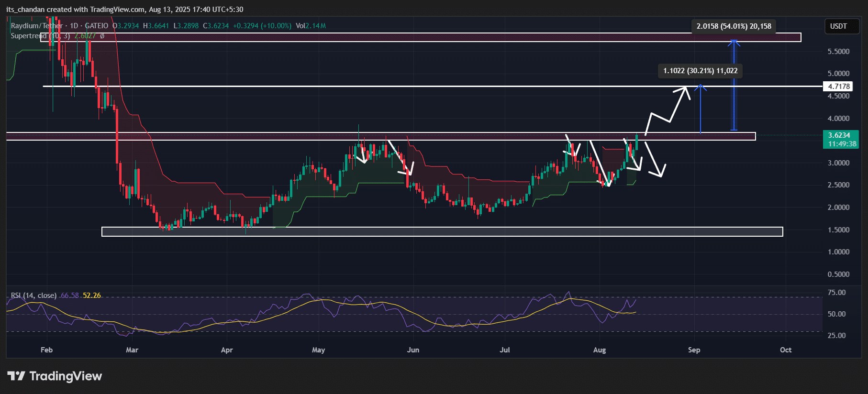
Task: Open the USDT currency selector
Action: [x=838, y=26]
